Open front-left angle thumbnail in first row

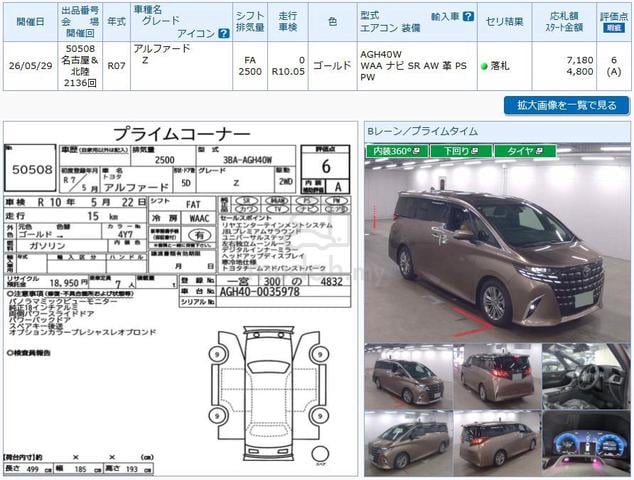click(408, 376)
